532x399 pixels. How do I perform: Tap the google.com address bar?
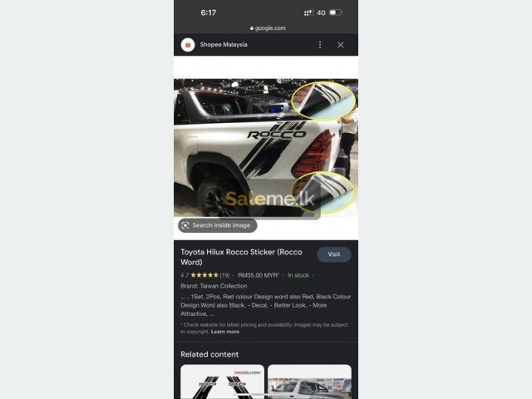[268, 28]
